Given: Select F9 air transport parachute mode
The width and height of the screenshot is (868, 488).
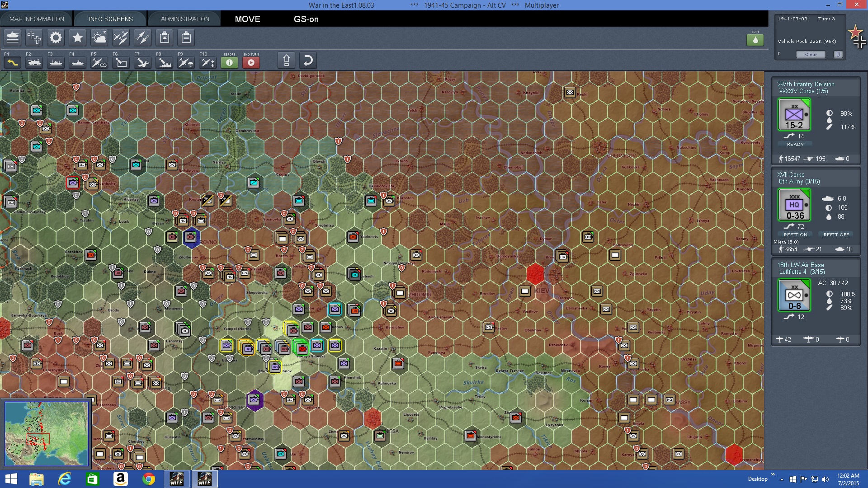Looking at the screenshot, I should 186,62.
